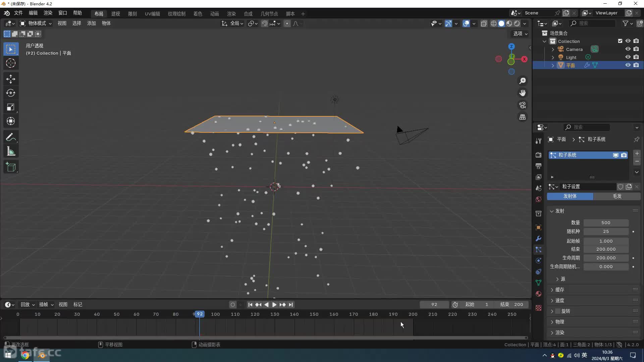Launch Chrome from the taskbar

25,355
